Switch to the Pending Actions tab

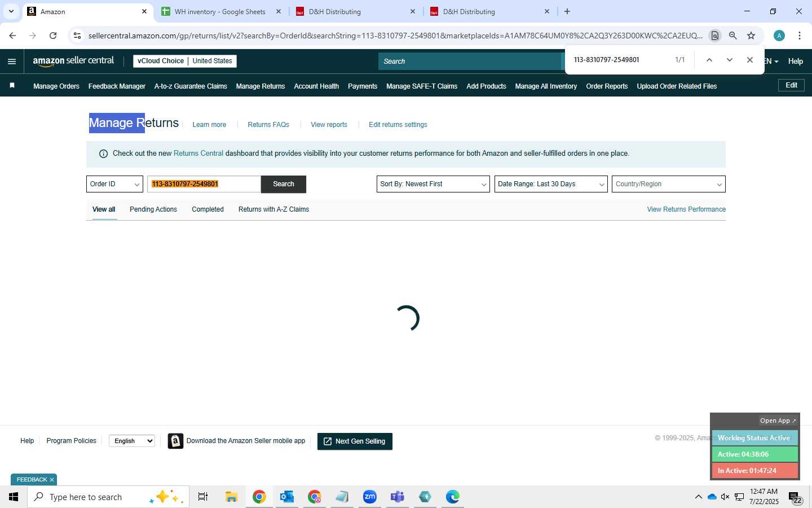pos(153,209)
